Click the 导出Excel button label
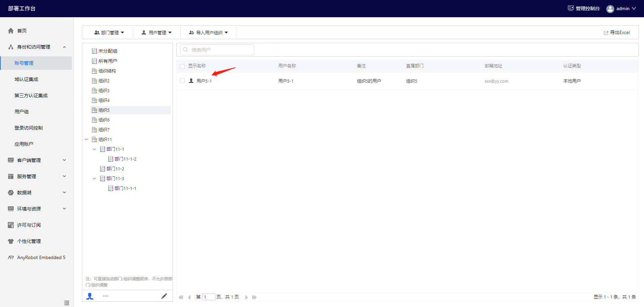 (620, 33)
